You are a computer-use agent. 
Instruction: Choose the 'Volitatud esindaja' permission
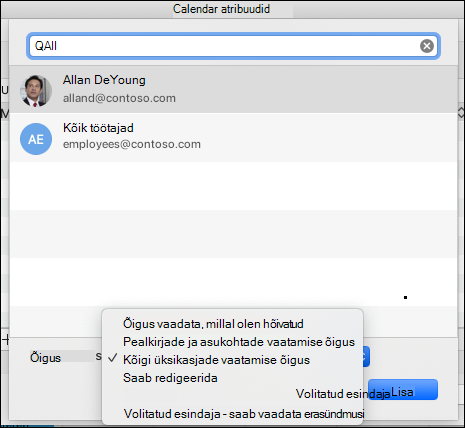(x=343, y=394)
